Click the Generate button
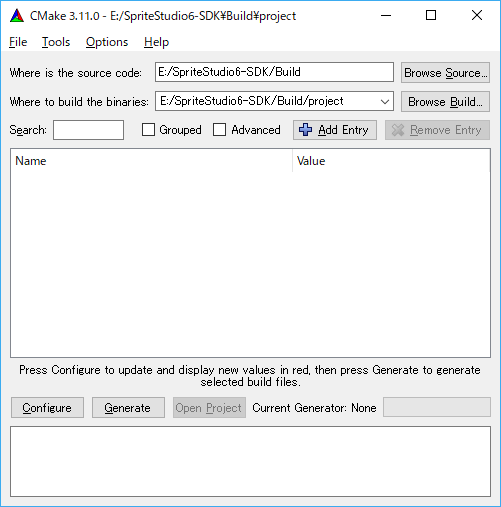 point(128,407)
